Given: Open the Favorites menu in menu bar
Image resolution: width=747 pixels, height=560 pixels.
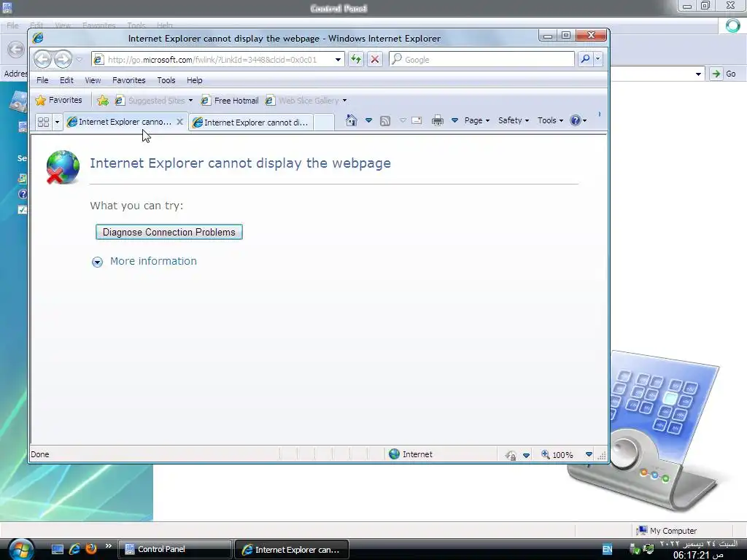Looking at the screenshot, I should (x=128, y=80).
